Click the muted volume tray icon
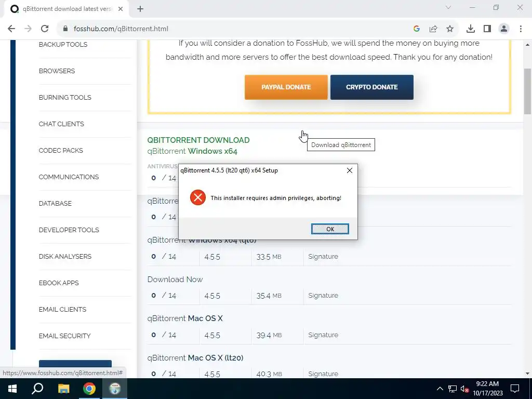532x399 pixels. [x=464, y=389]
